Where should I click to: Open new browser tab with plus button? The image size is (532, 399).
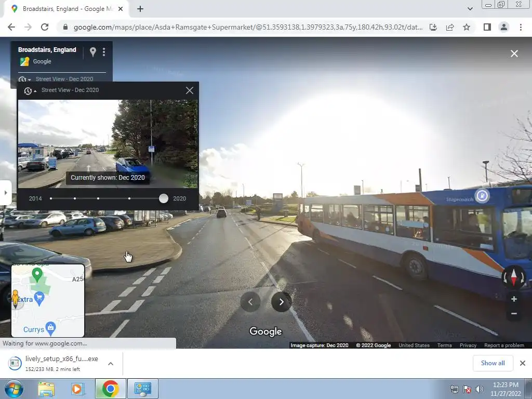click(140, 9)
